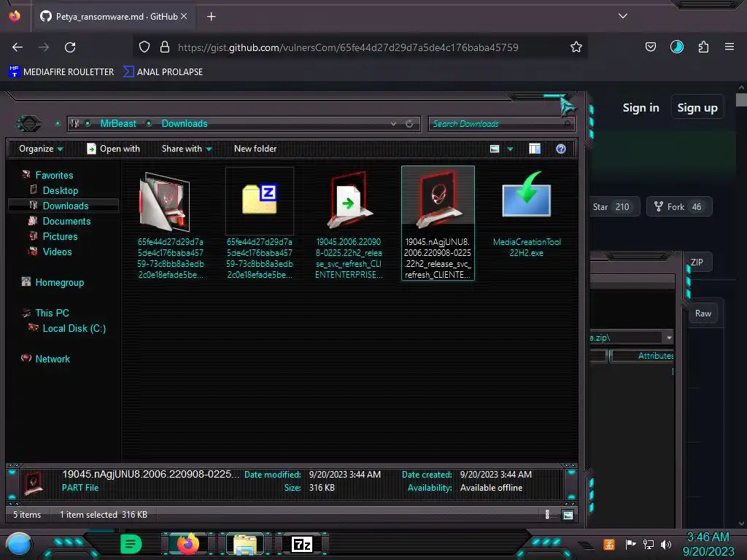Open the Firefox hamburger application menu
747x560 pixels.
pyautogui.click(x=729, y=47)
